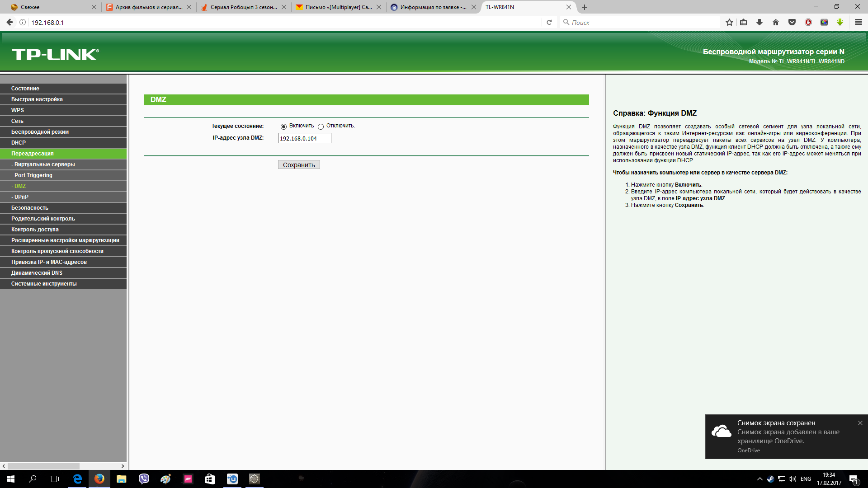Click the sidebar horizontal scrollbar right arrow
The height and width of the screenshot is (488, 868).
pyautogui.click(x=123, y=466)
